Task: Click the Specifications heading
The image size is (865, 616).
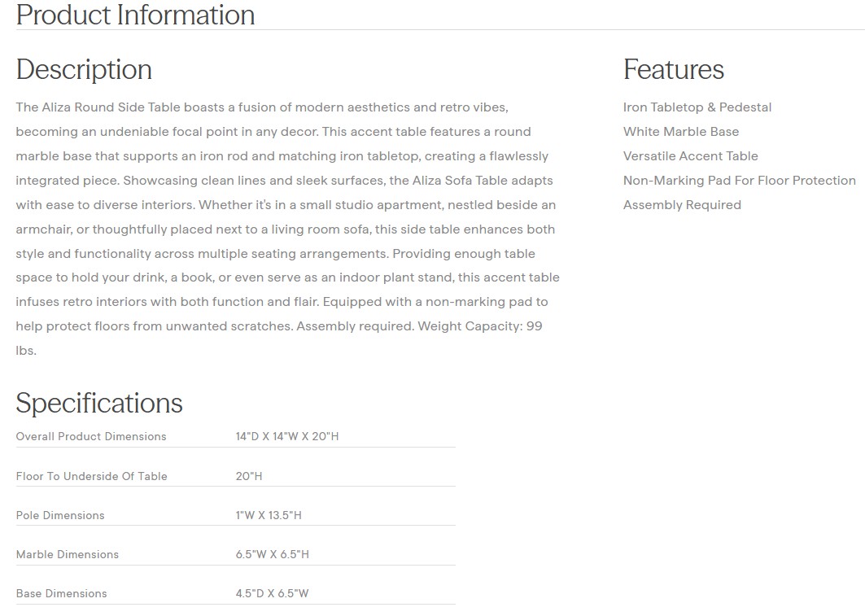Action: point(99,403)
